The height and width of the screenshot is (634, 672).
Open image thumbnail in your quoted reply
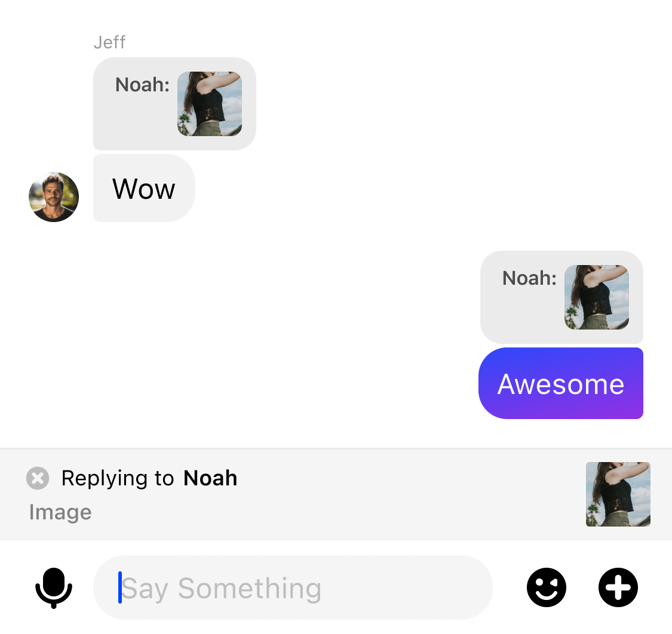pyautogui.click(x=597, y=297)
